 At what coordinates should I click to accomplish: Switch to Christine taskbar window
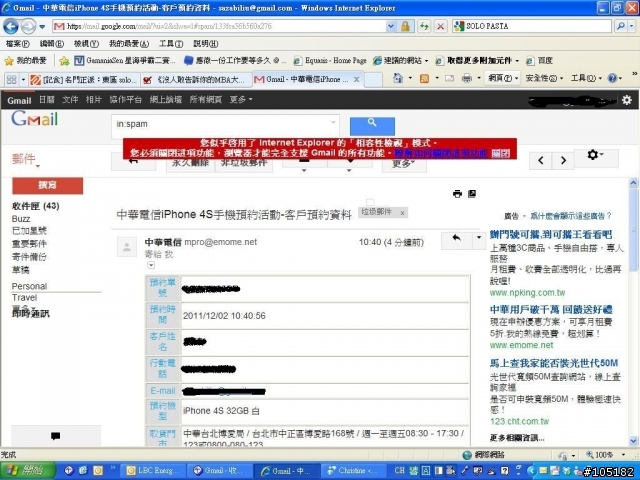[355, 471]
